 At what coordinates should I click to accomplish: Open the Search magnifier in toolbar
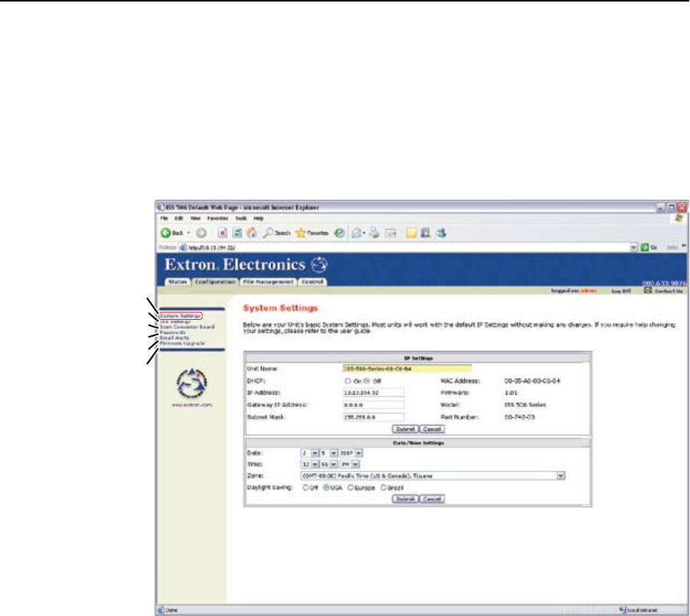coord(276,233)
